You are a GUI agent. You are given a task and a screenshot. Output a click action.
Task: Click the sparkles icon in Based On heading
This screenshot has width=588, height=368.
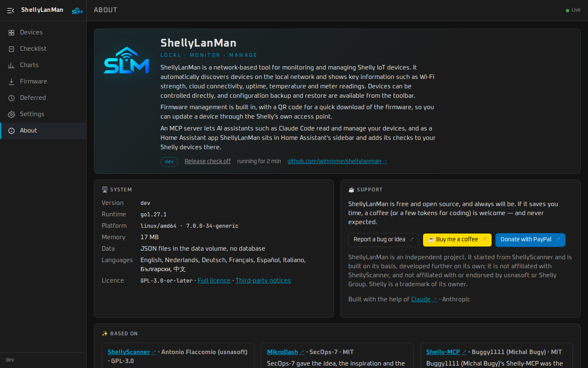tap(105, 334)
